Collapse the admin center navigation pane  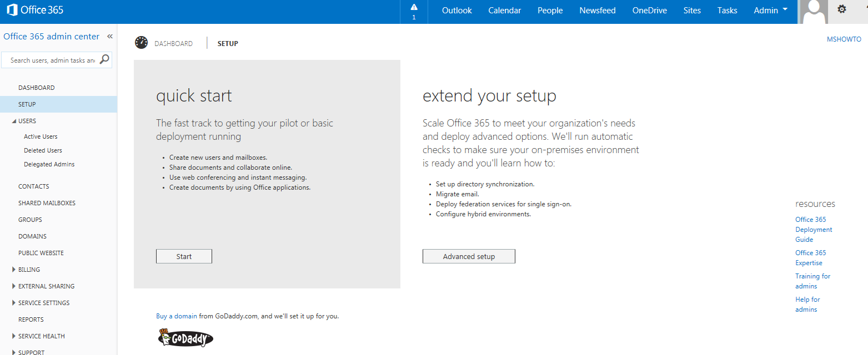tap(109, 37)
